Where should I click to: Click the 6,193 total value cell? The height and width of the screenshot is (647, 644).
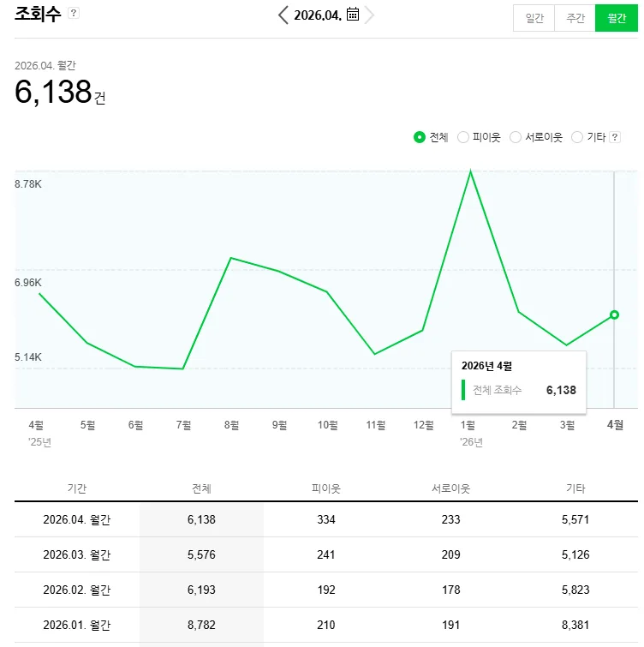tap(201, 590)
